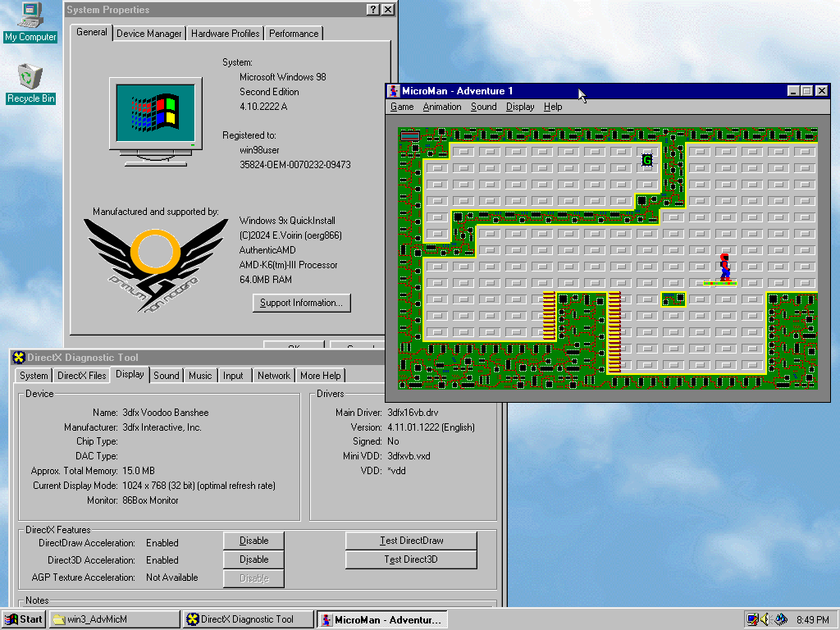This screenshot has width=840, height=630.
Task: Click the MicroMan taskbar button
Action: (x=382, y=619)
